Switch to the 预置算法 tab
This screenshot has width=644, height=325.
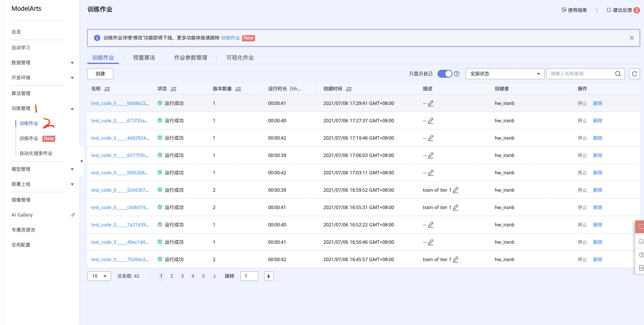coord(144,58)
